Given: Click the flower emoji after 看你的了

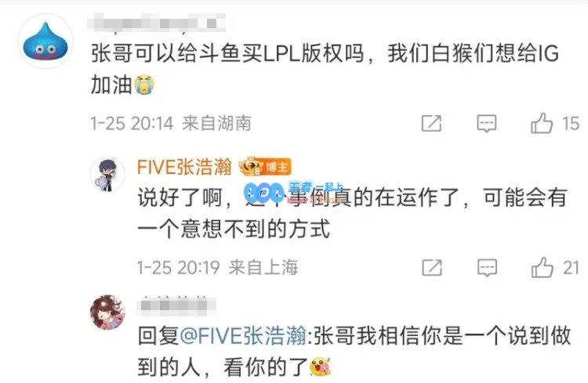Looking at the screenshot, I should 320,367.
